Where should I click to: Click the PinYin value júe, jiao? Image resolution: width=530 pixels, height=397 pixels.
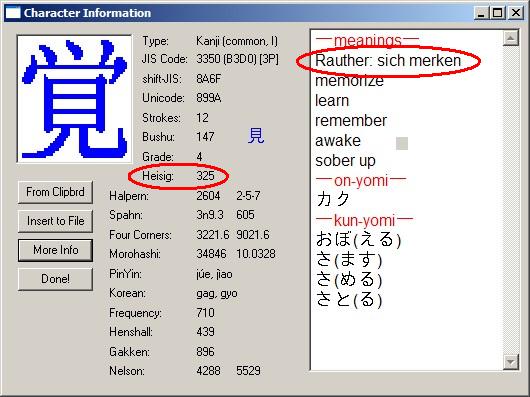pos(214,274)
